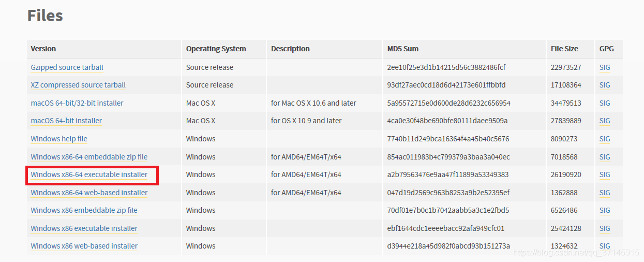
Task: Download Windows x86-64 embeddable zip file
Action: click(89, 157)
